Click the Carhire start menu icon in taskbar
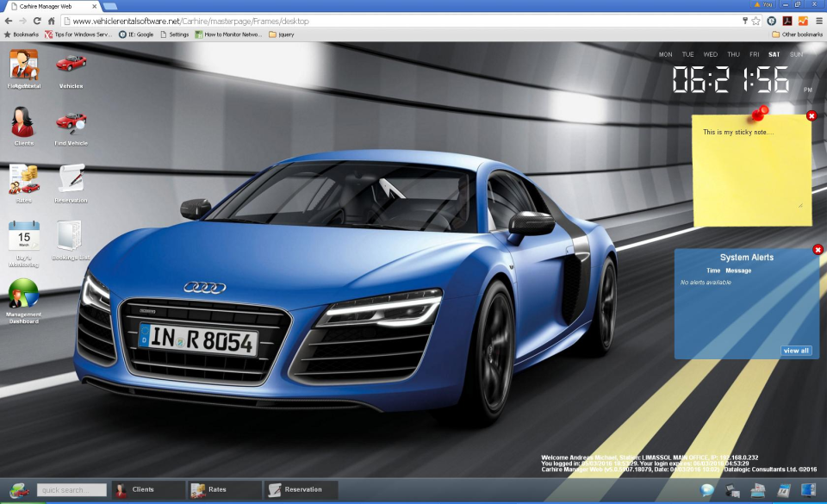The image size is (827, 504). [x=19, y=489]
